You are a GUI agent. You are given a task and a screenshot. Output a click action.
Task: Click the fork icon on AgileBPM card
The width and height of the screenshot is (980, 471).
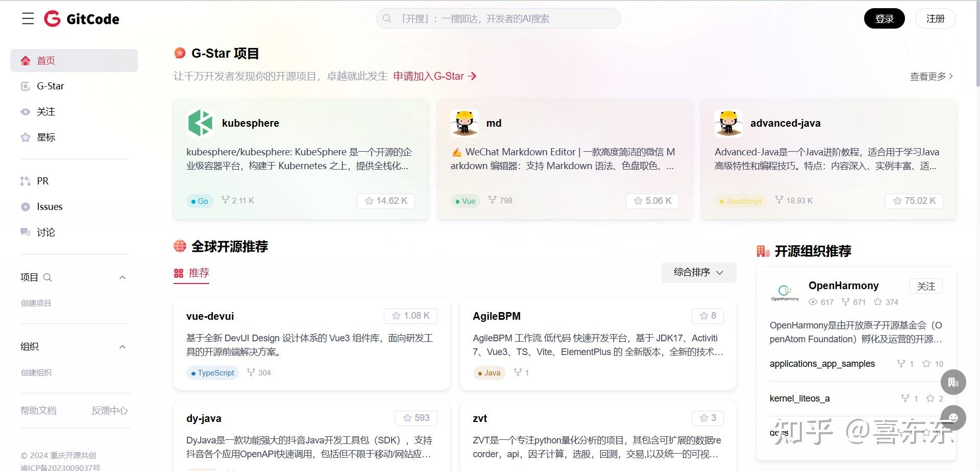518,372
